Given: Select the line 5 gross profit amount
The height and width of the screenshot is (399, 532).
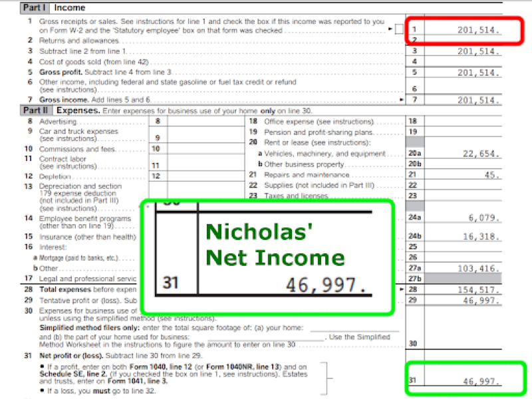Looking at the screenshot, I should click(471, 72).
